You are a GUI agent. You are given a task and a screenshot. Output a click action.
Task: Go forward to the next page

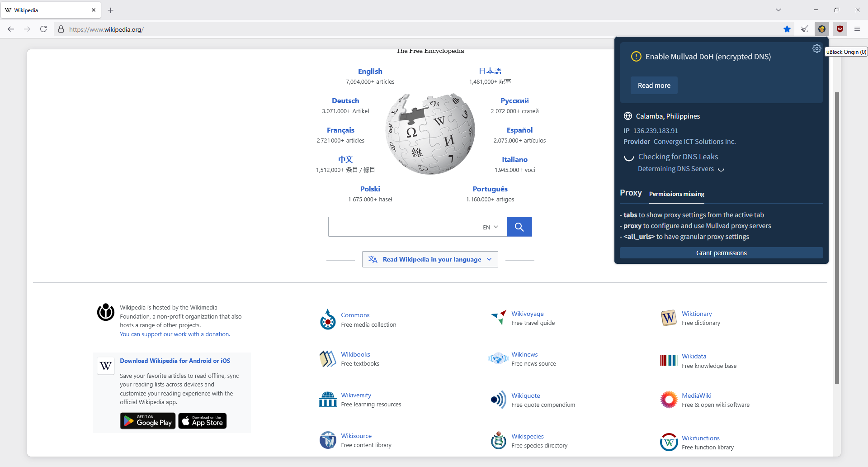tap(27, 29)
